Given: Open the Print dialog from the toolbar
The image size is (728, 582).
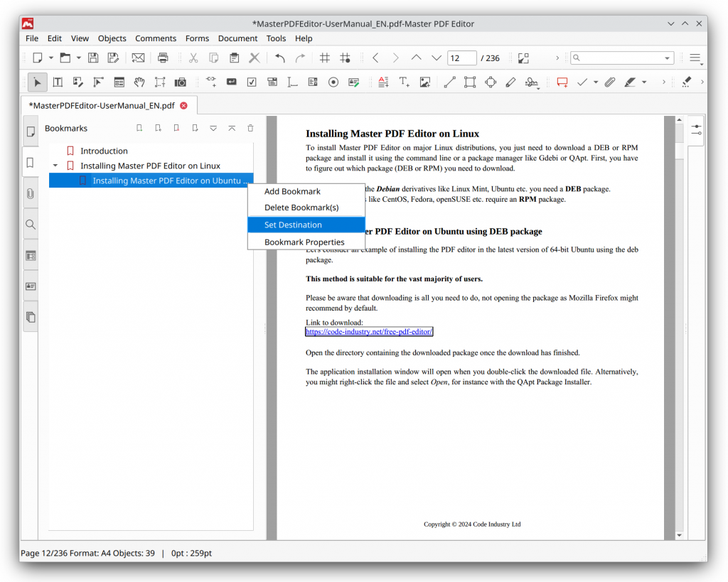Looking at the screenshot, I should coord(163,57).
